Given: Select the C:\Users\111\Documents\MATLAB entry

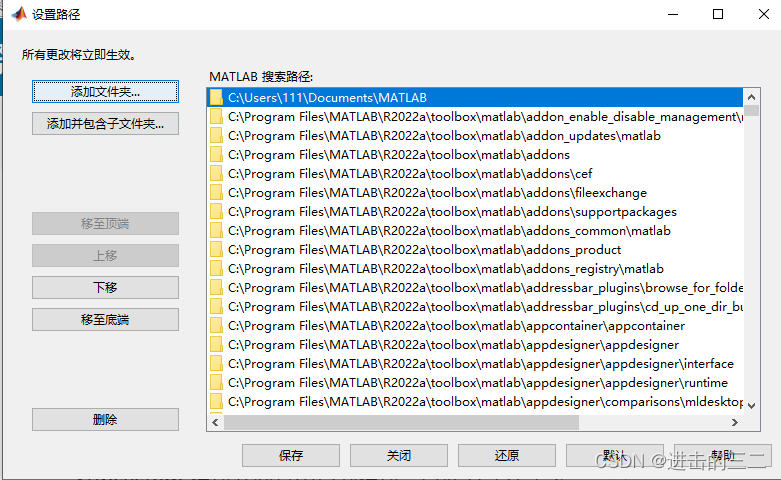Looking at the screenshot, I should click(475, 98).
